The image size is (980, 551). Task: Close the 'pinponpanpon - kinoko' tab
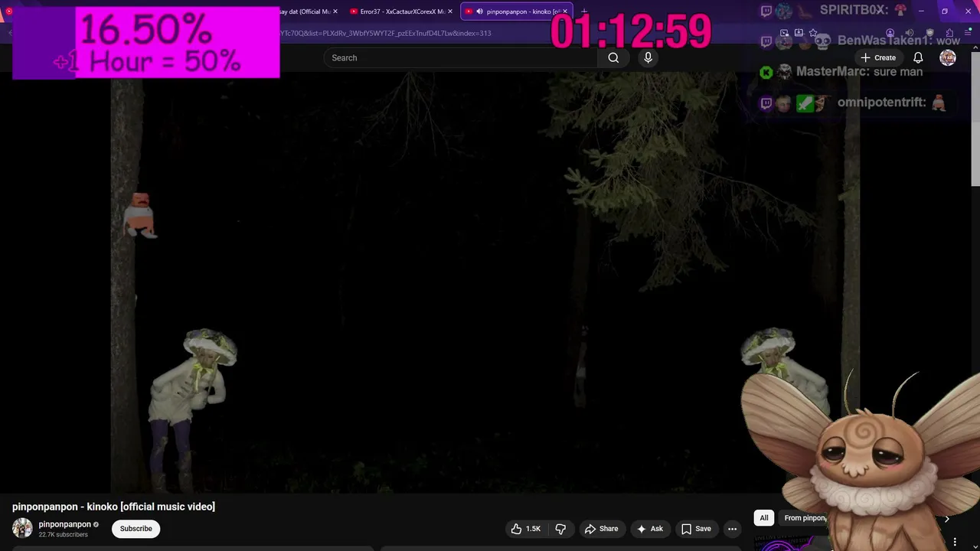click(x=565, y=11)
